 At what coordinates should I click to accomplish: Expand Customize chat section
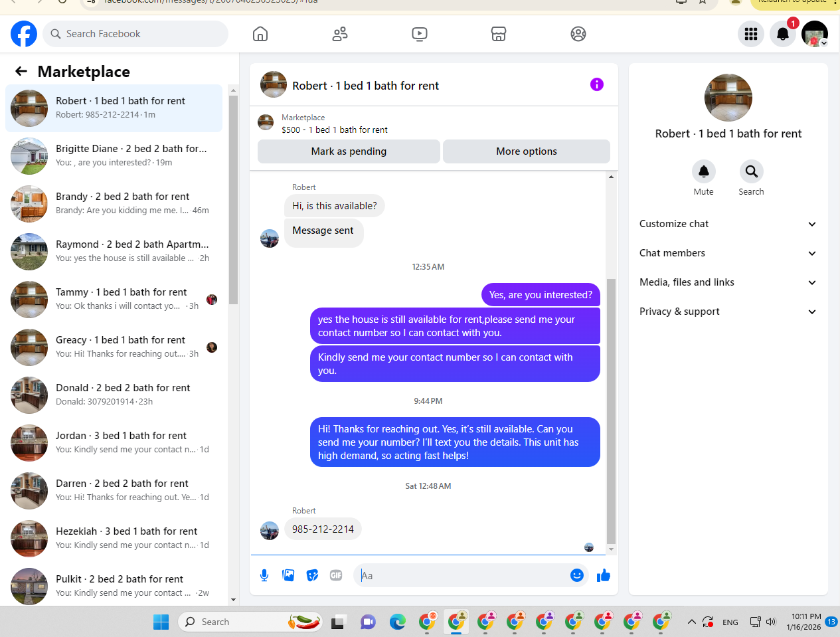728,224
